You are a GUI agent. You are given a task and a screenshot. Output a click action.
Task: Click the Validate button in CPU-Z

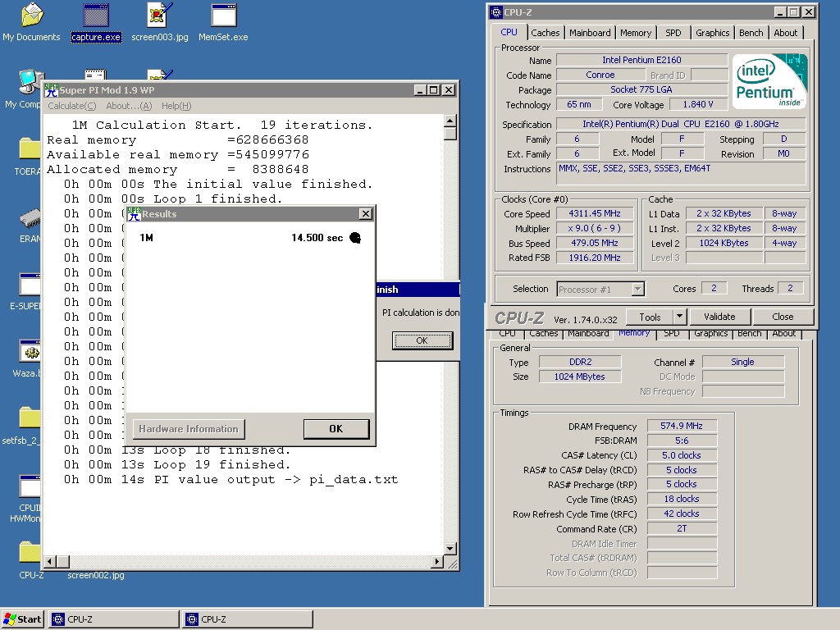[719, 317]
